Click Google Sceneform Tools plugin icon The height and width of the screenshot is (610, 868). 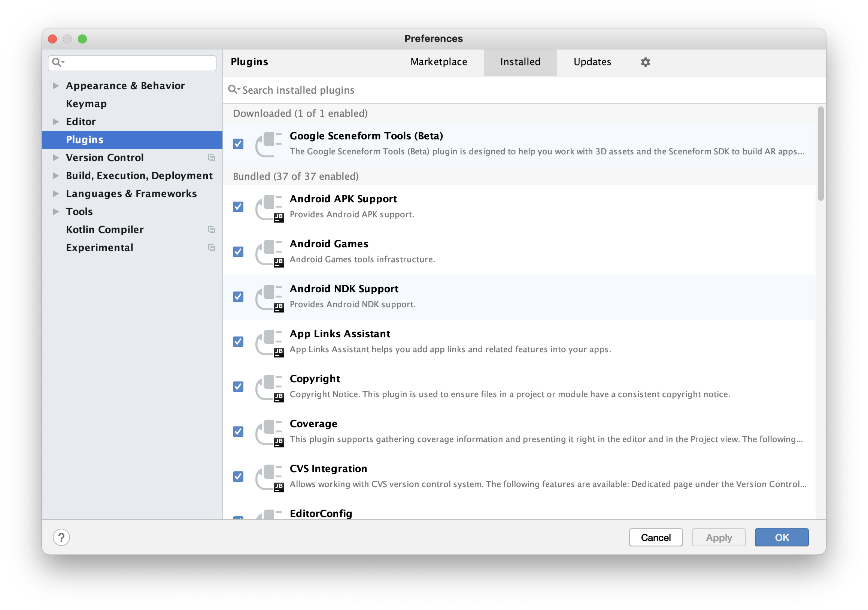coord(269,144)
